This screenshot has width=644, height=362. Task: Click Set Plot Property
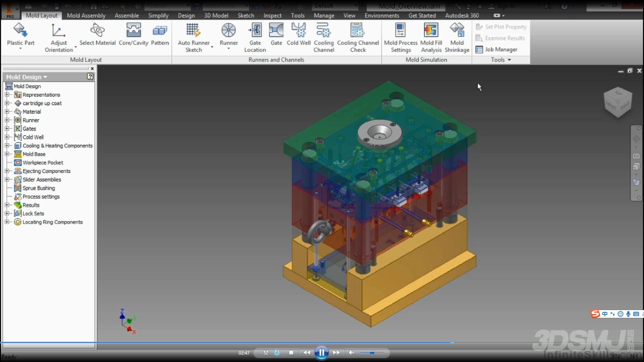coord(501,27)
